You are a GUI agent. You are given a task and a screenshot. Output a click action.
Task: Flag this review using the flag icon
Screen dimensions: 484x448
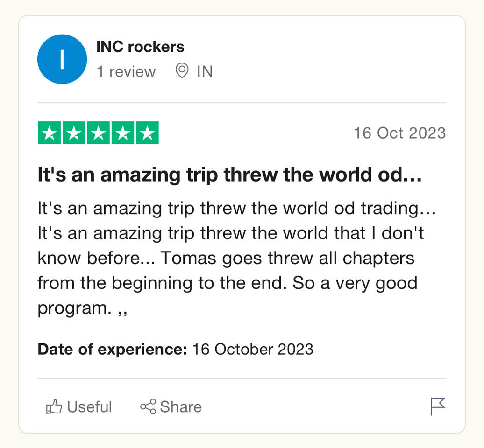click(x=438, y=406)
